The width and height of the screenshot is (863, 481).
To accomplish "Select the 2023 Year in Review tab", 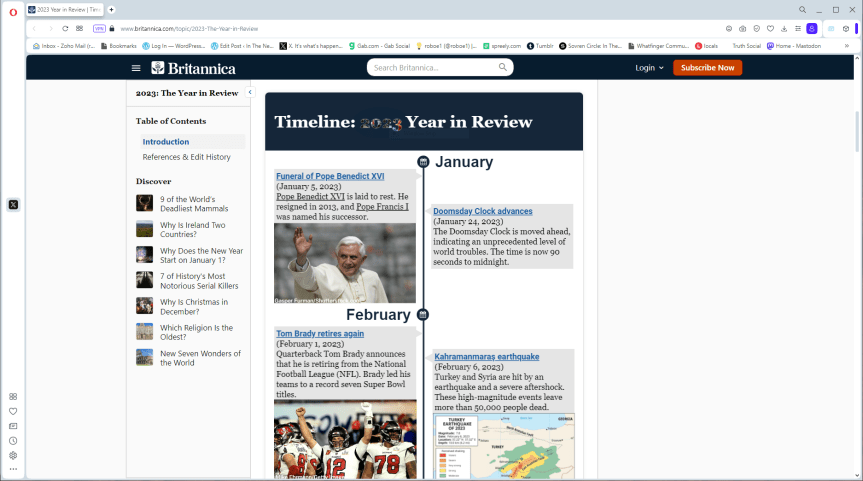I will (x=64, y=9).
